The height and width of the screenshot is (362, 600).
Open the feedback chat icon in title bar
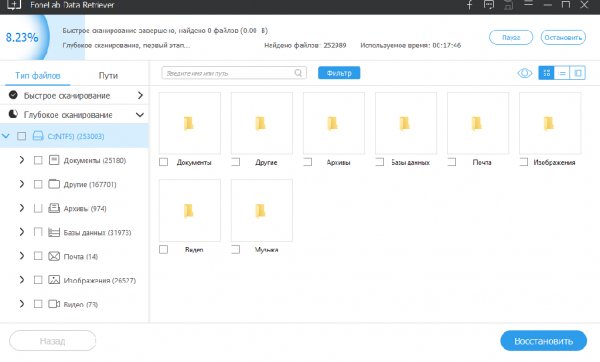pyautogui.click(x=489, y=5)
